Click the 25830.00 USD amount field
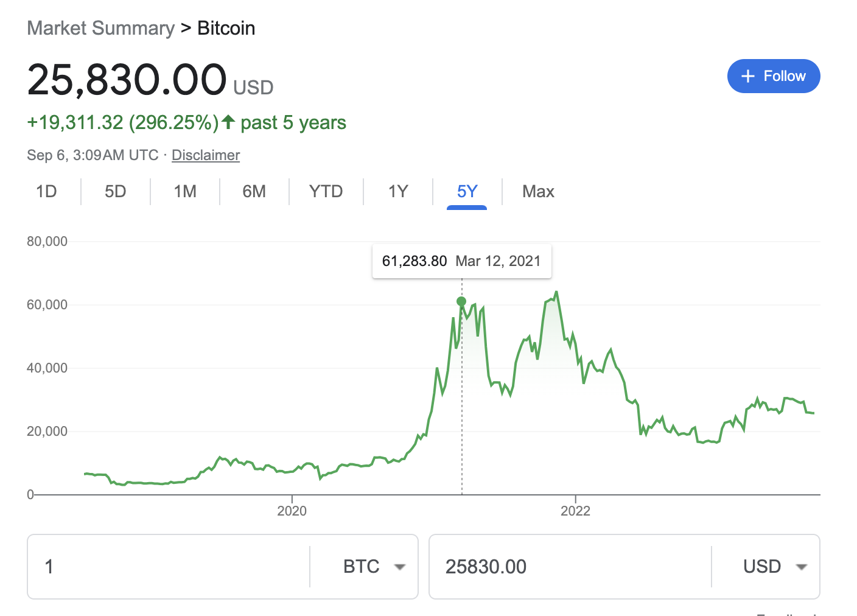The width and height of the screenshot is (857, 616). (x=569, y=567)
